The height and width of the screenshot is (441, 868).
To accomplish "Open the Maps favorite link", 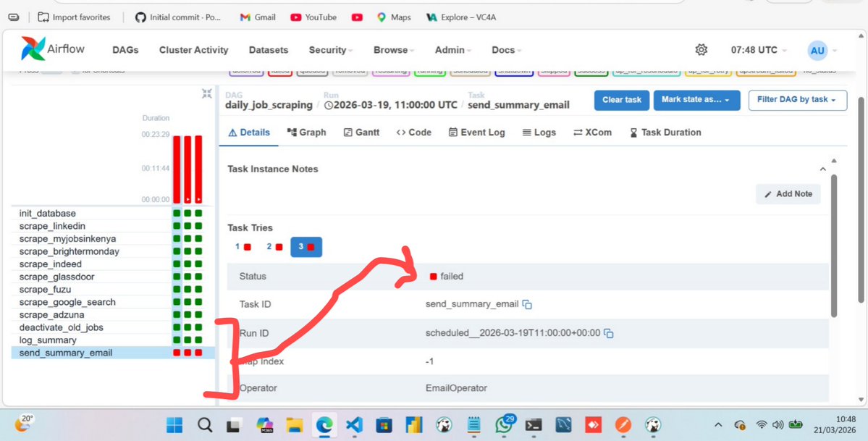I will (394, 17).
